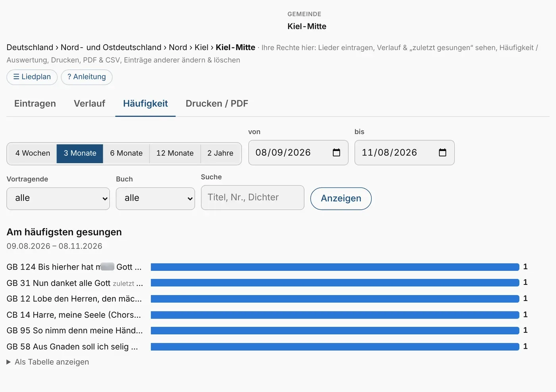Switch to the Eintragen tab
This screenshot has width=556, height=392.
point(35,104)
